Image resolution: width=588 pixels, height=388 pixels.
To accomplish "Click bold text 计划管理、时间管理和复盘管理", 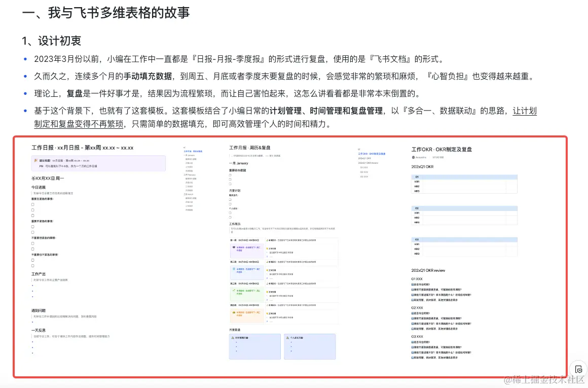I will click(326, 111).
